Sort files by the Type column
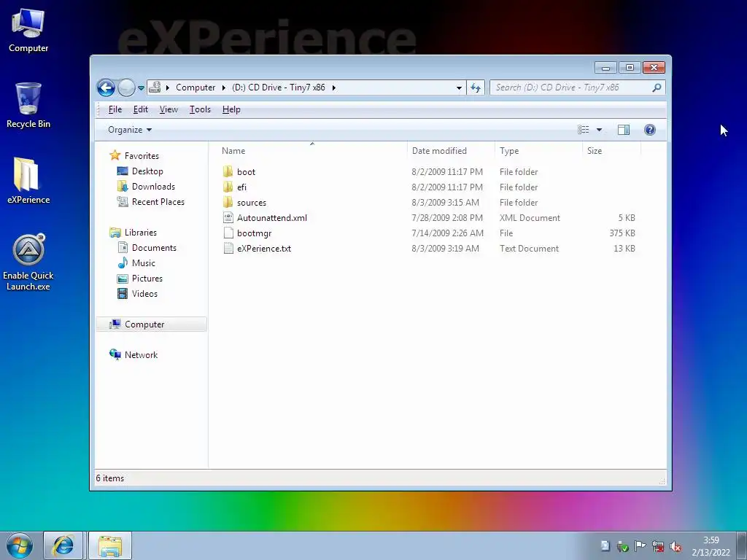Screen dimensions: 747x560 (509, 151)
